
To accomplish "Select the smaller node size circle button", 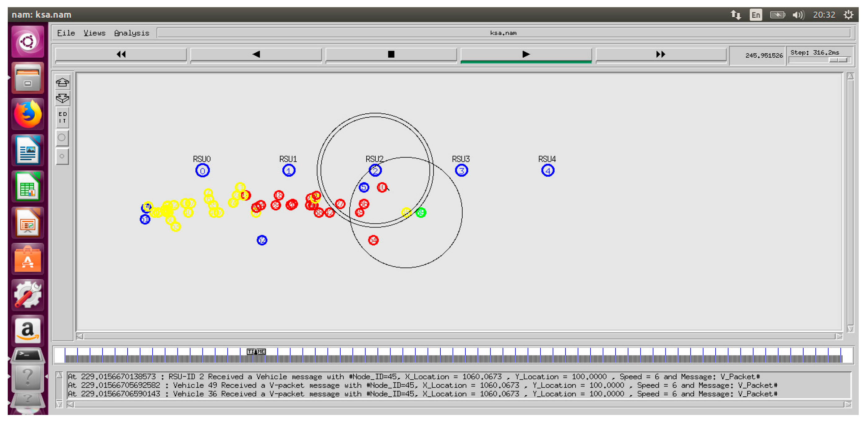I will click(62, 156).
